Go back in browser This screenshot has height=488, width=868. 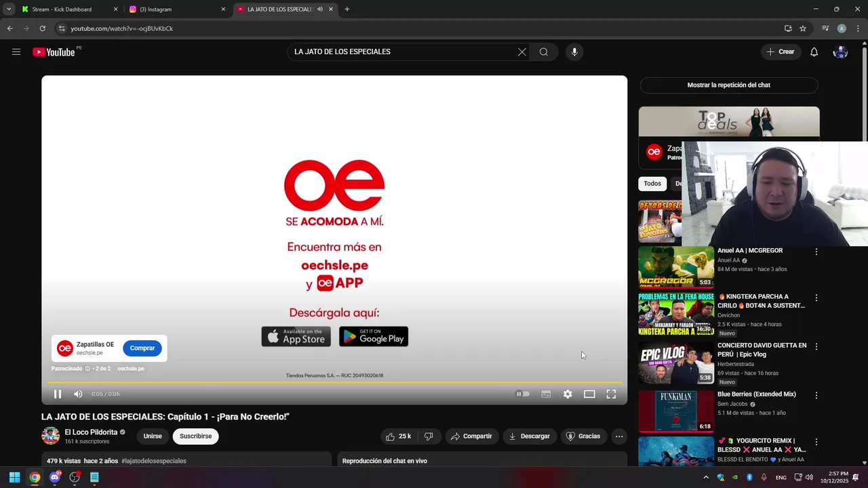(x=9, y=28)
